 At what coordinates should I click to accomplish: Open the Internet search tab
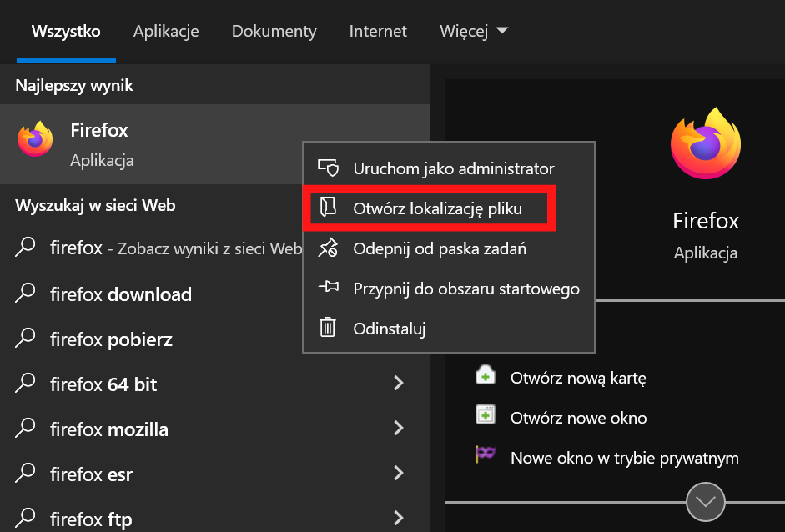[x=378, y=31]
